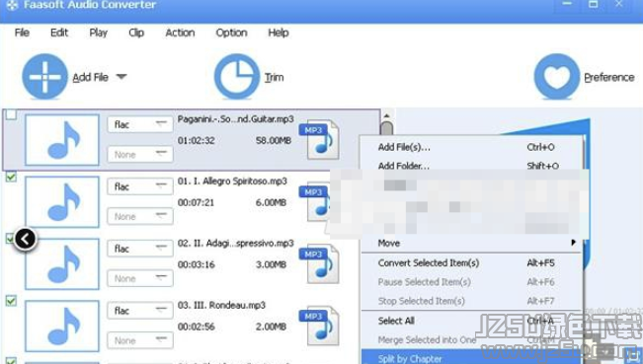Open the Help menu

point(279,33)
